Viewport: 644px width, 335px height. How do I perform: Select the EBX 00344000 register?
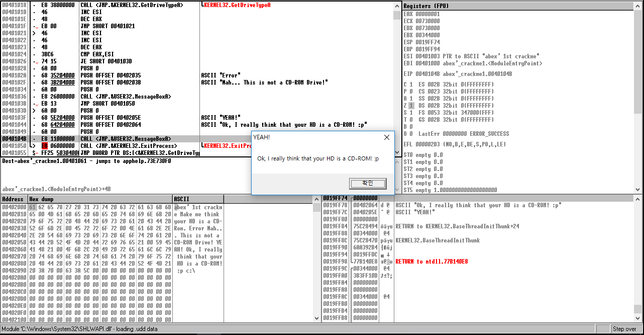(x=421, y=35)
